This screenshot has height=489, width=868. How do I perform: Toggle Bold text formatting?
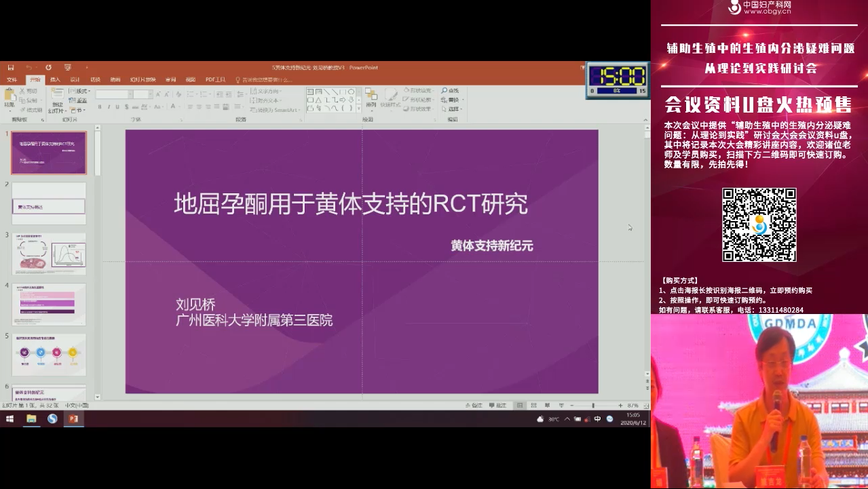click(100, 107)
